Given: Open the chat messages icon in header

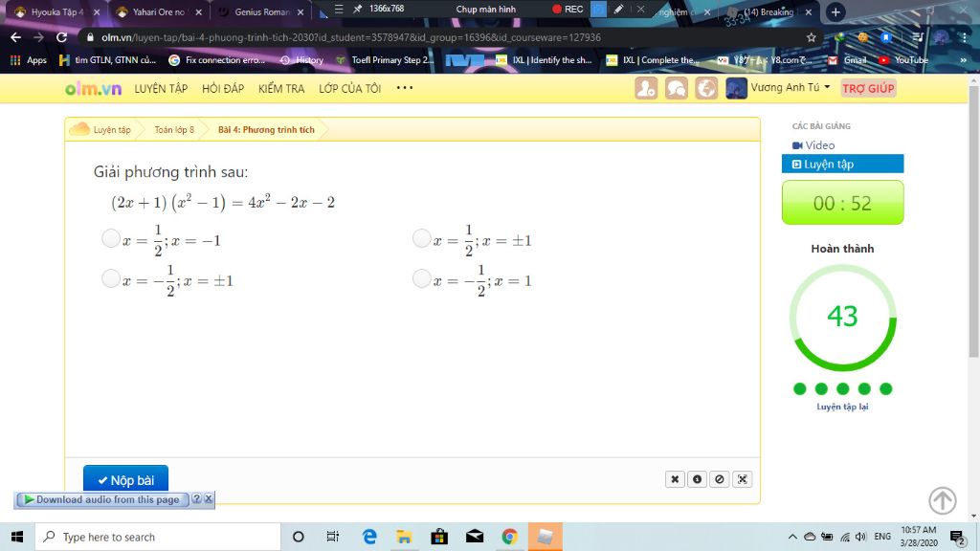Looking at the screenshot, I should point(677,88).
